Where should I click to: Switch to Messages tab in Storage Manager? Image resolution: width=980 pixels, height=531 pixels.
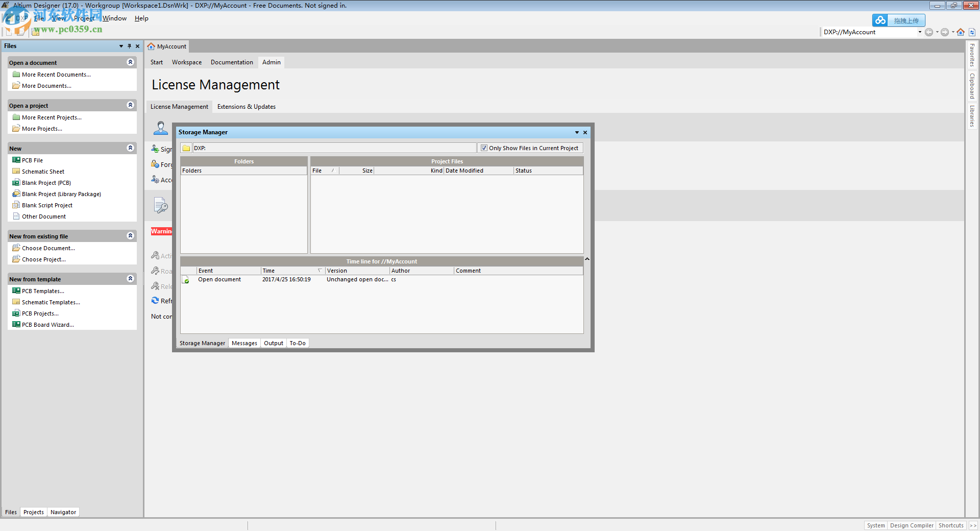244,343
